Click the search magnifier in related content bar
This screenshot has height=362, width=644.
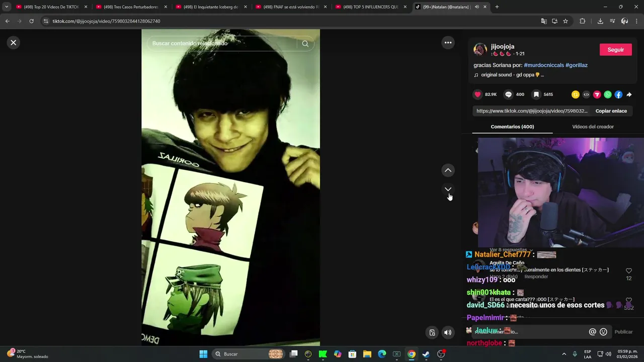305,44
